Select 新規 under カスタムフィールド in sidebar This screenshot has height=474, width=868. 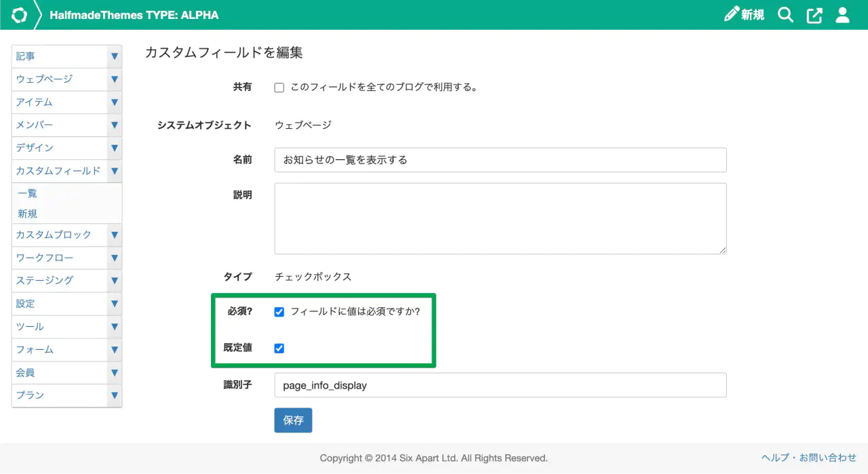28,214
